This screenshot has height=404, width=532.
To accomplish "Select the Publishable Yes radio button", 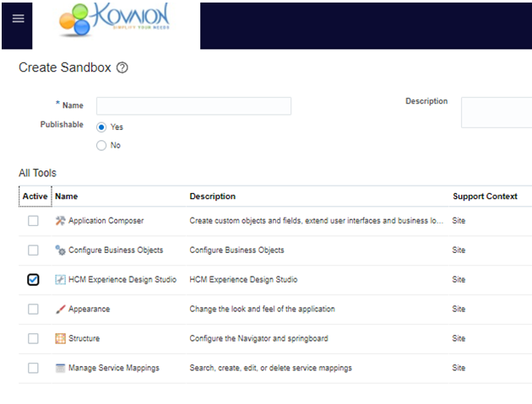I will click(101, 127).
